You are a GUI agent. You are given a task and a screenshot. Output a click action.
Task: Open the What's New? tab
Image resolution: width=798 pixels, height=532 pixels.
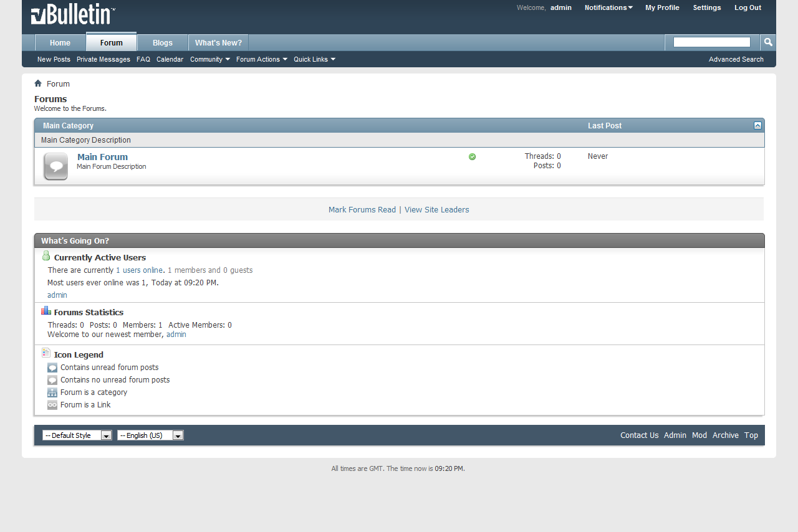218,42
